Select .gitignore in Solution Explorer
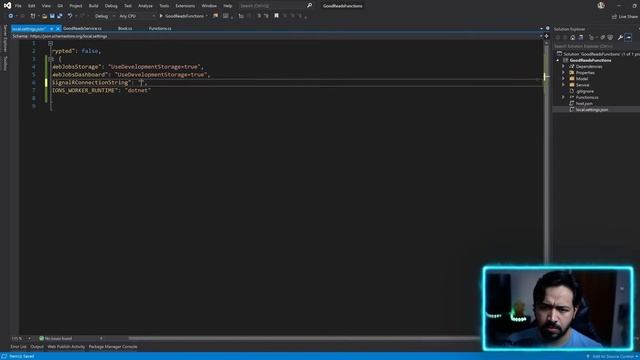 tap(584, 91)
